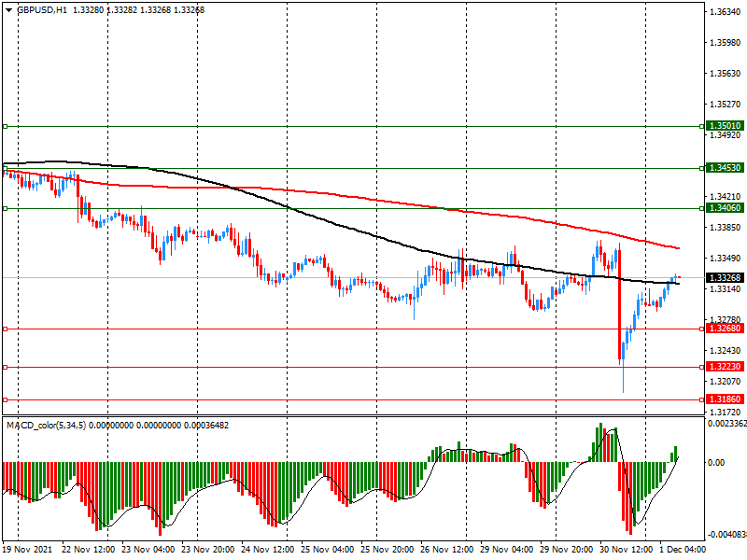The width and height of the screenshot is (747, 560).
Task: Click the open price 1.33280 in header
Action: pos(88,10)
